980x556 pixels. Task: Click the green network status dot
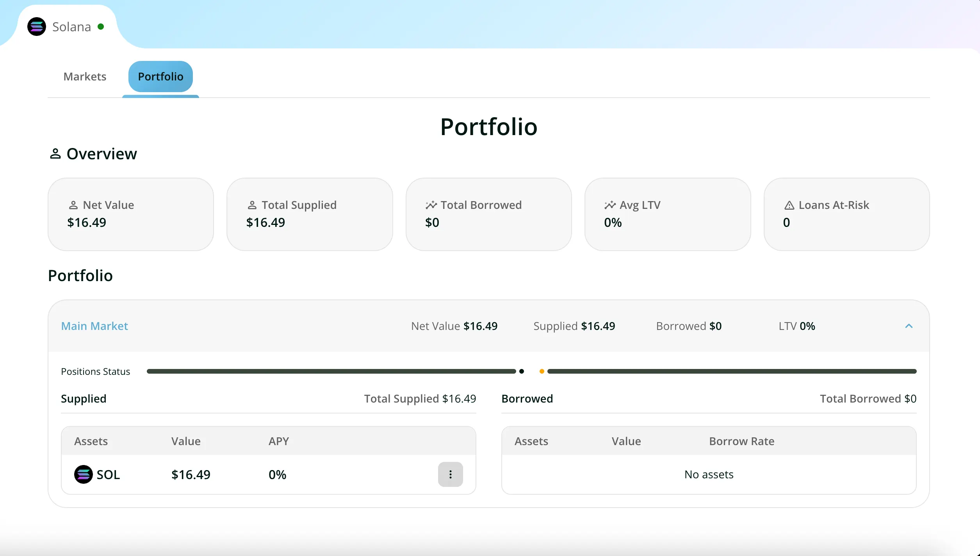pos(101,27)
